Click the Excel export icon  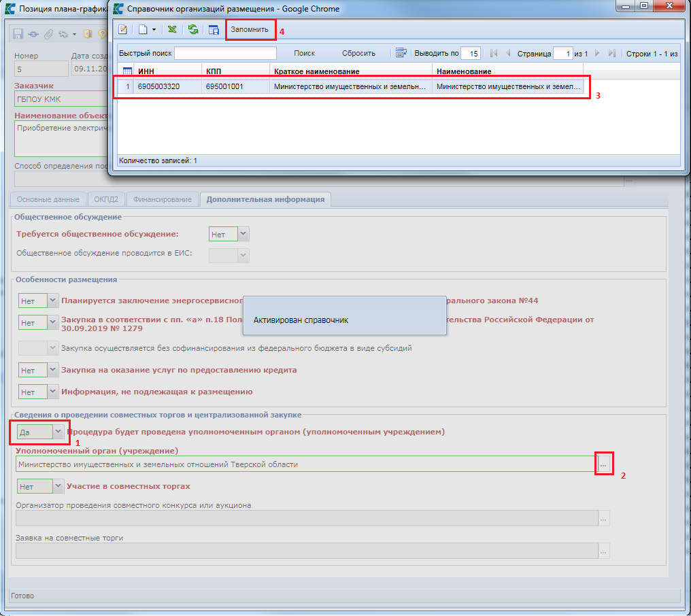pyautogui.click(x=173, y=30)
